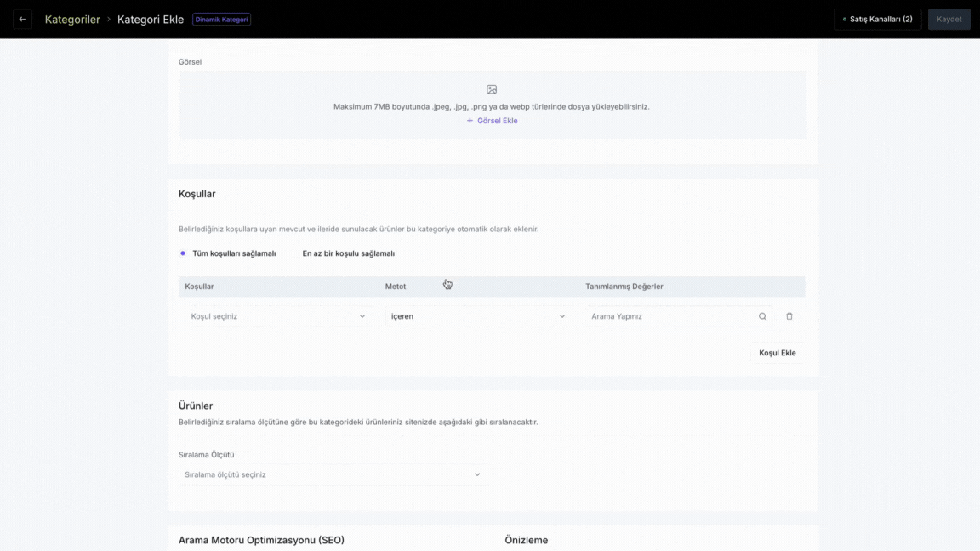Click the search magnifier icon in values field
Viewport: 980px width, 551px height.
762,316
